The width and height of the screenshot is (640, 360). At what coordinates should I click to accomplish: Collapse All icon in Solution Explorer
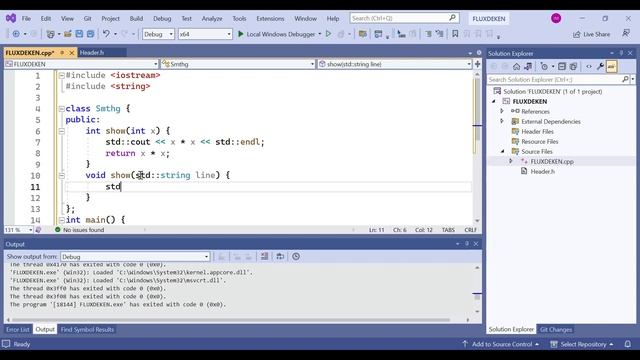pyautogui.click(x=562, y=67)
